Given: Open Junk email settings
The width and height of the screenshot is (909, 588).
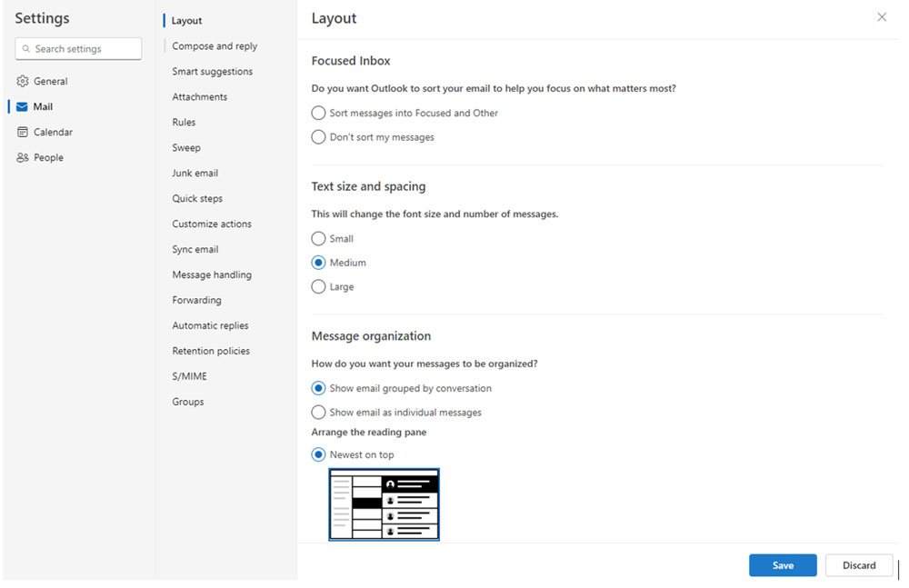Looking at the screenshot, I should [x=195, y=174].
